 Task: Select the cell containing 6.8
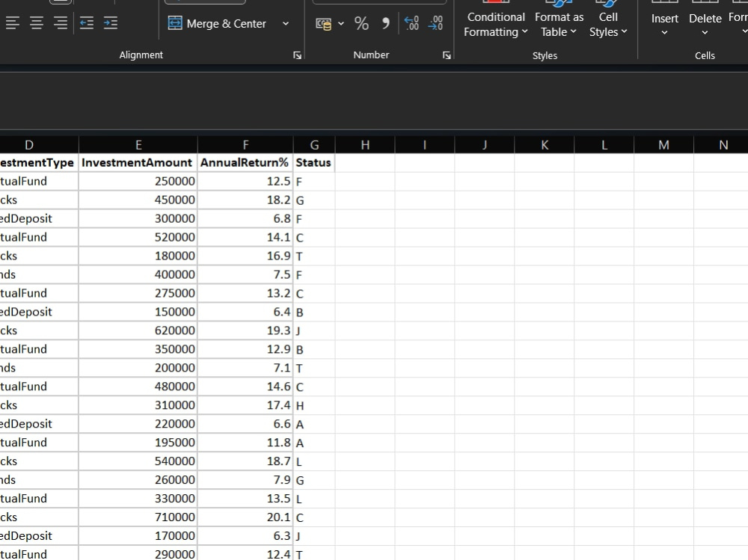point(245,218)
